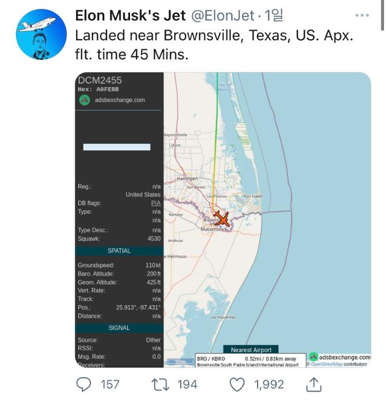This screenshot has width=387, height=400.
Task: Open the flight map screenshot image
Action: point(223,220)
